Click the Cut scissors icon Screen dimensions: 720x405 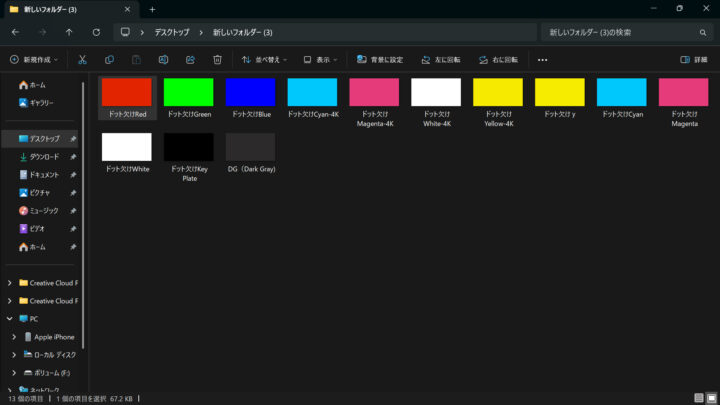coord(83,60)
